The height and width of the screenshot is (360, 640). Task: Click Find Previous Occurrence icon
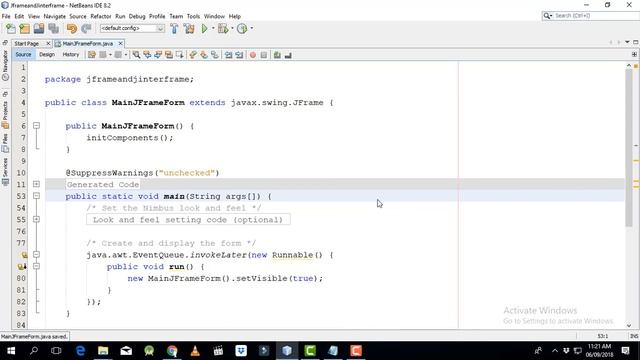147,55
